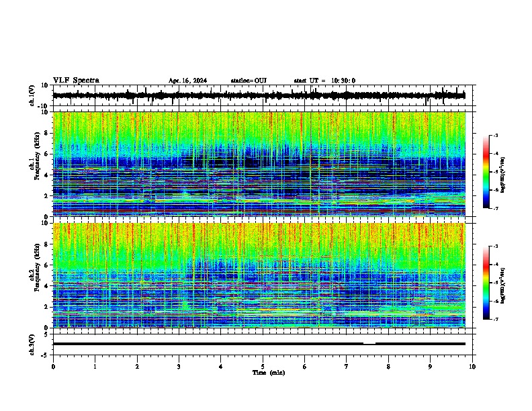Click the ch.2 spectrogram image panel

point(259,275)
